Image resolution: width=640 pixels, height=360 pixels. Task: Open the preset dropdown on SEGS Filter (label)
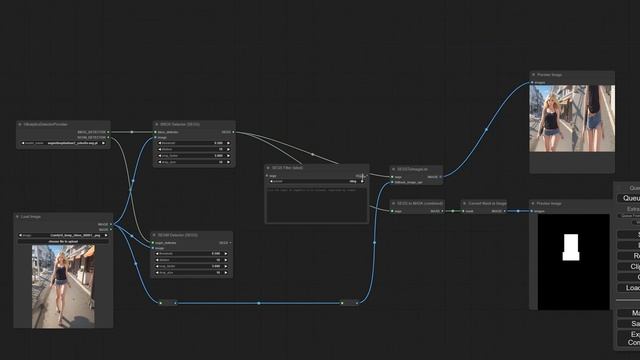(317, 181)
